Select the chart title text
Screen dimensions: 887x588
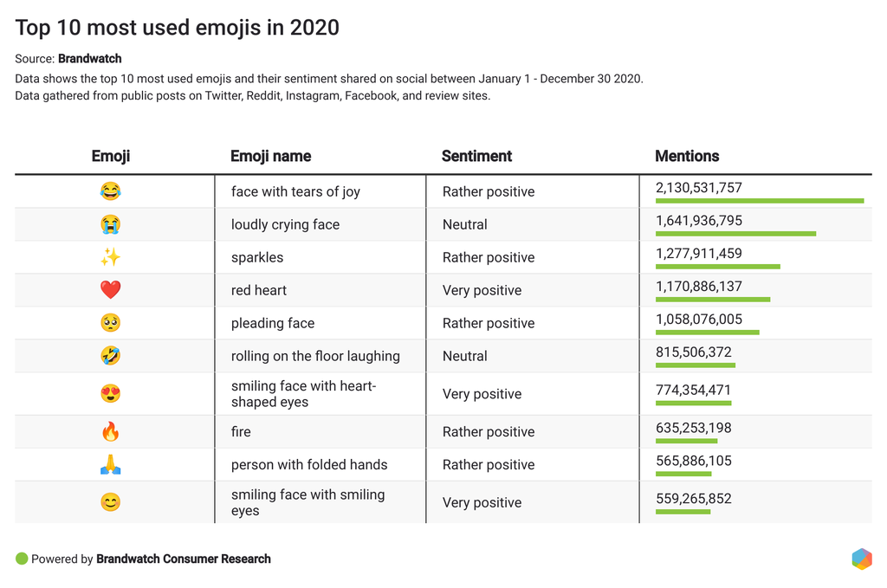point(178,28)
